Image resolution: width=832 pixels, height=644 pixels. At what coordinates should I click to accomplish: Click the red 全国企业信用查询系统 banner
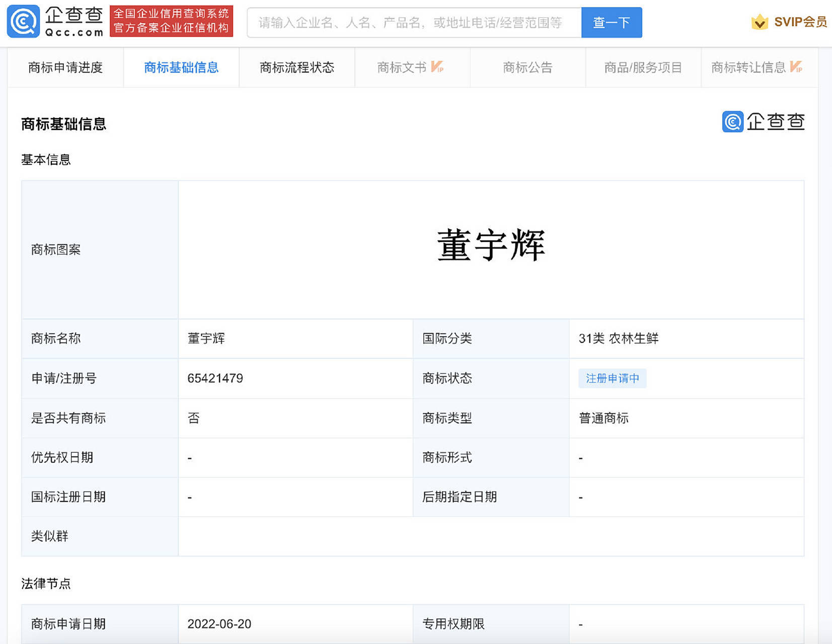pos(171,21)
